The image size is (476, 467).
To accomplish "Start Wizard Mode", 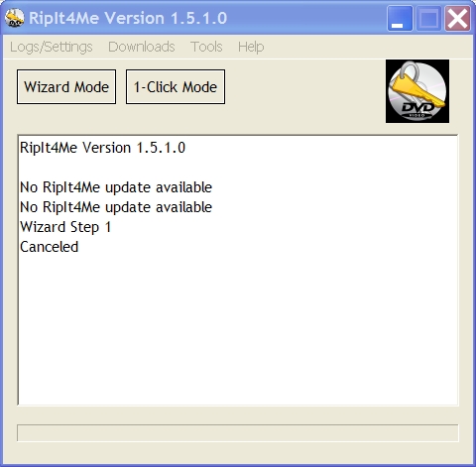I will (x=66, y=86).
